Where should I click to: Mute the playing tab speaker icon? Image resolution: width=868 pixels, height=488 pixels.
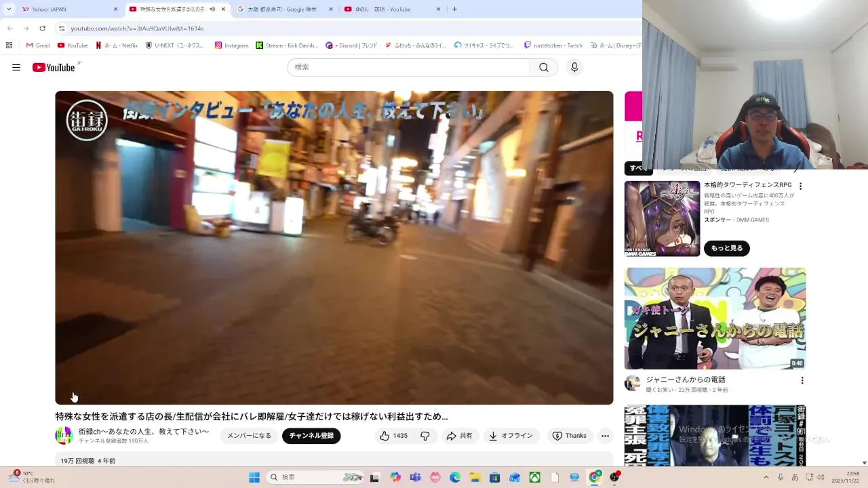[212, 9]
